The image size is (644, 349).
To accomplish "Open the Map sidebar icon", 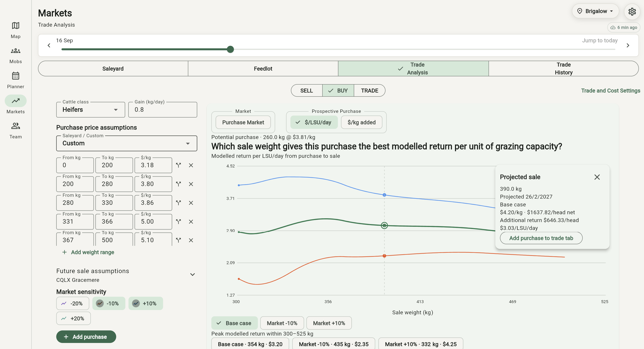I will [x=15, y=26].
